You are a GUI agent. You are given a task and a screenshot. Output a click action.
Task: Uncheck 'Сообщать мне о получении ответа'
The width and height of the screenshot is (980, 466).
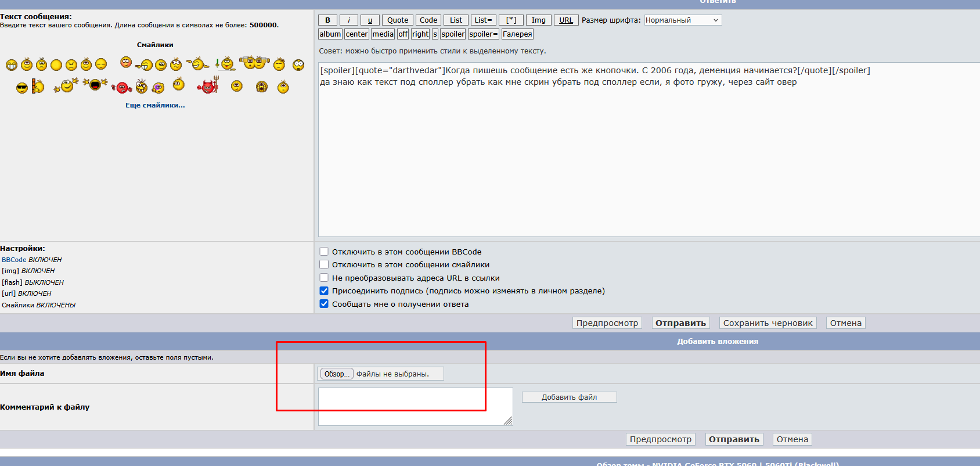pos(324,304)
